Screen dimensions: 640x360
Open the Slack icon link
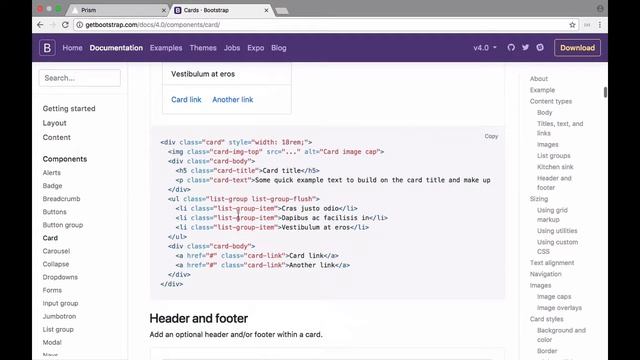coord(540,47)
